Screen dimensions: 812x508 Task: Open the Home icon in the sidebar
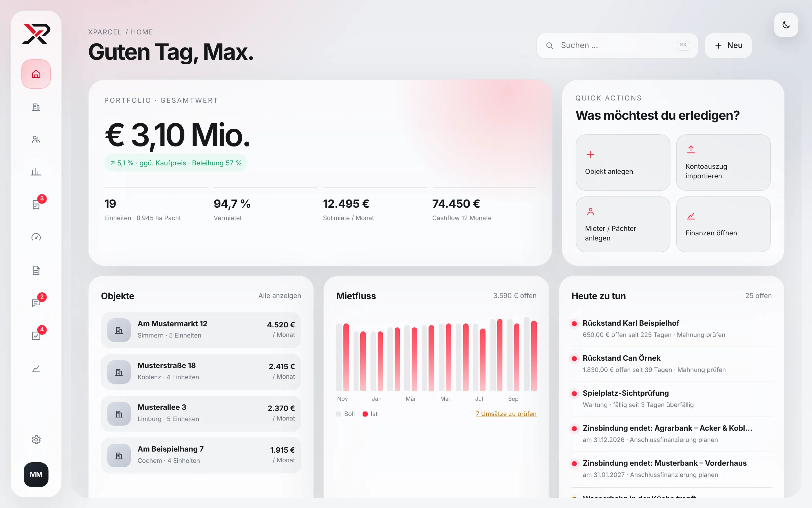click(x=36, y=74)
